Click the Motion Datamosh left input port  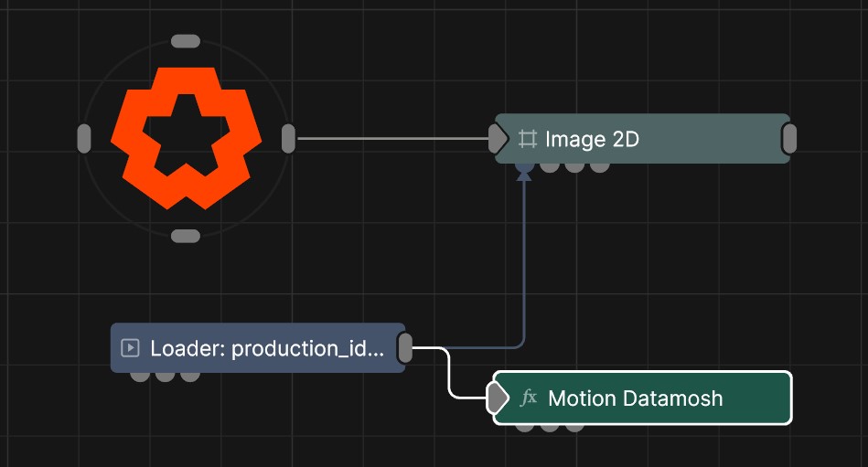pyautogui.click(x=497, y=398)
